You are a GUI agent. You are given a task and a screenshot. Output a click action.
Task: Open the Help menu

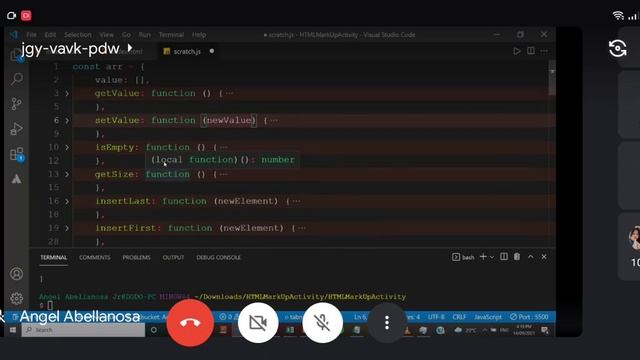tap(199, 35)
